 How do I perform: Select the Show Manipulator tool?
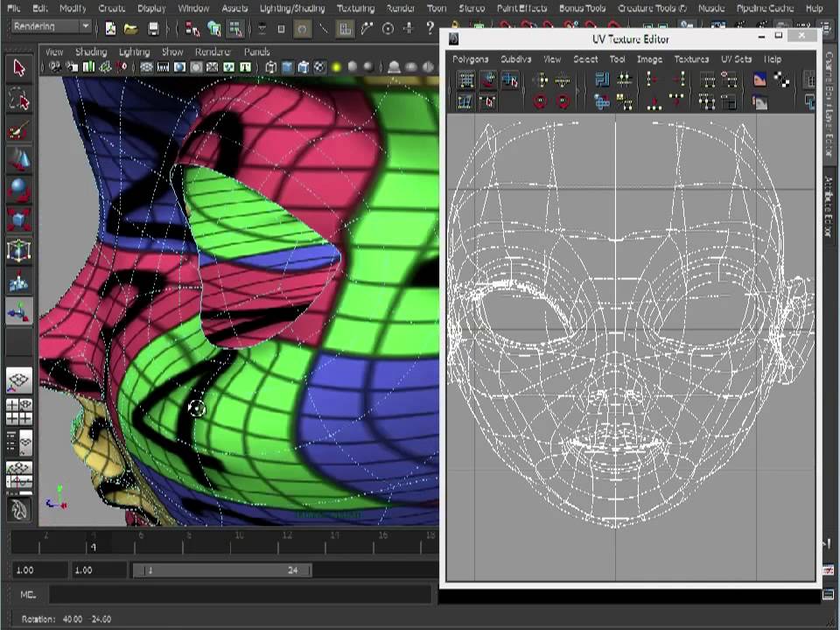click(x=18, y=311)
